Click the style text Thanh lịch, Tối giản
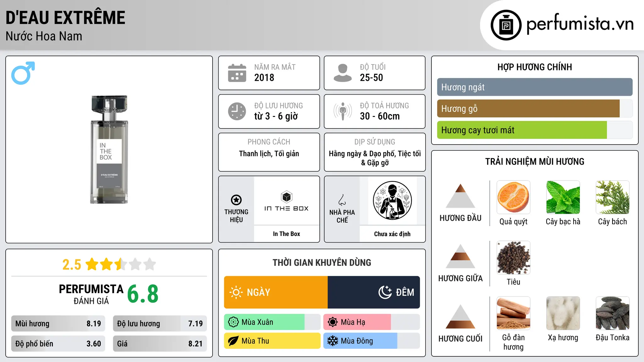The image size is (644, 362). pyautogui.click(x=269, y=154)
